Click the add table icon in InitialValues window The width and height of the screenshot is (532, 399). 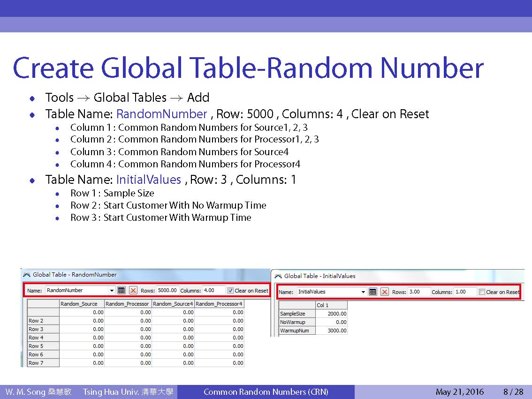click(x=373, y=292)
